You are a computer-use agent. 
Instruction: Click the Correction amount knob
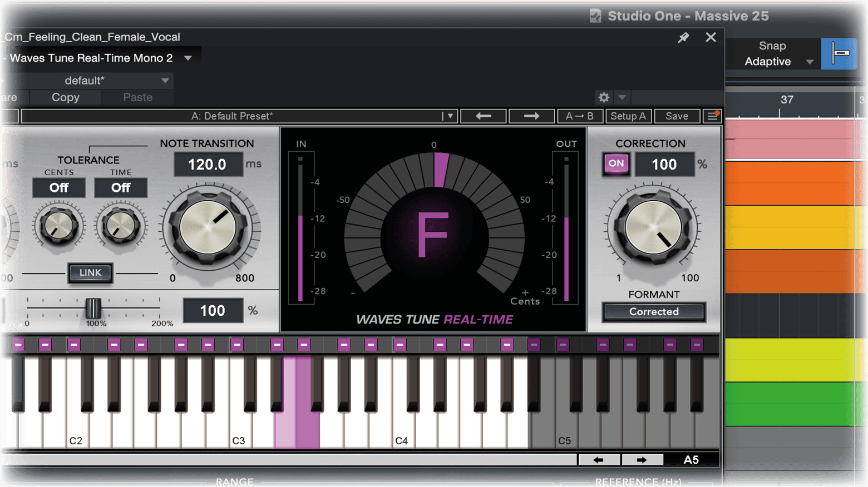653,227
